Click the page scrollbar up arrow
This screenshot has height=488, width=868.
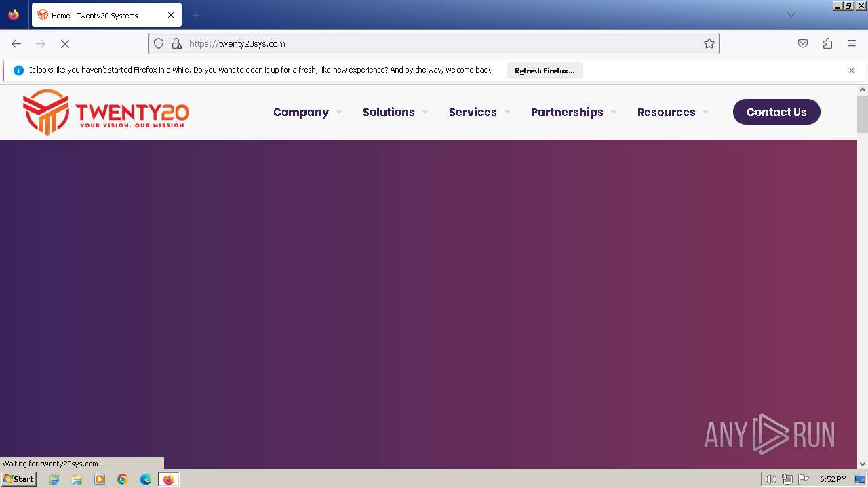[x=863, y=89]
